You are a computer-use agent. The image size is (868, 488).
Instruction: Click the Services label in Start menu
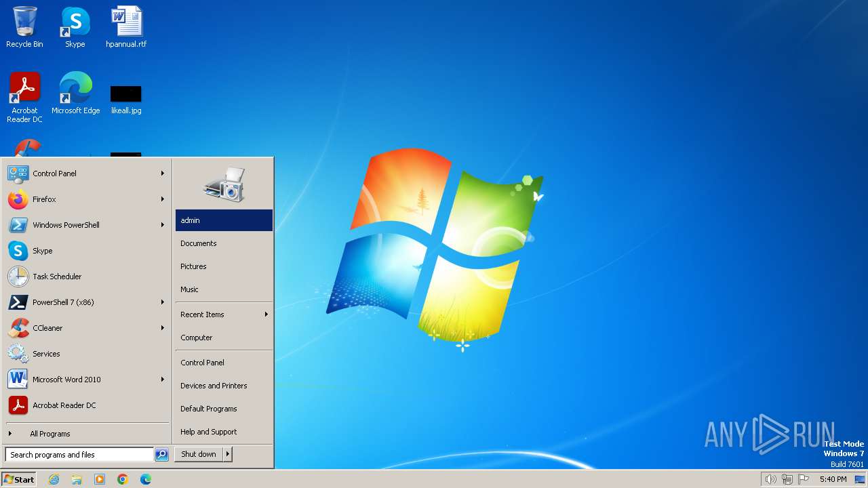[46, 354]
